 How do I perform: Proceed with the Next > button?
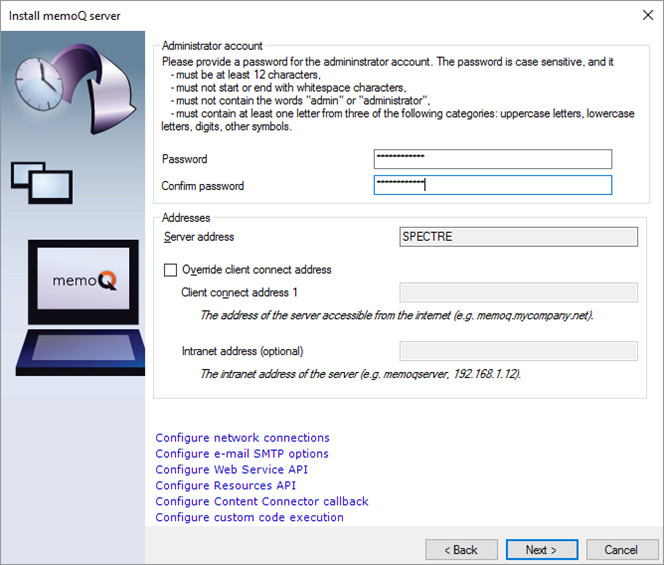coord(542,550)
